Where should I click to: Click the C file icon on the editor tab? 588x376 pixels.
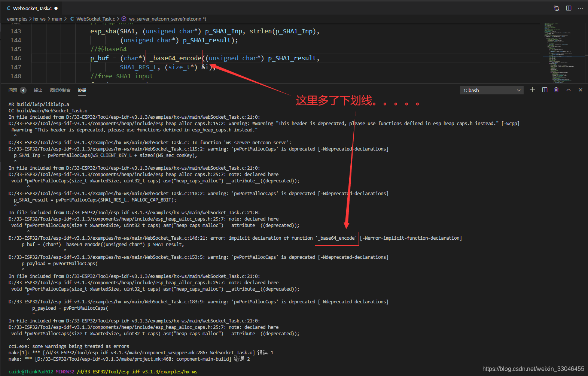[x=9, y=8]
